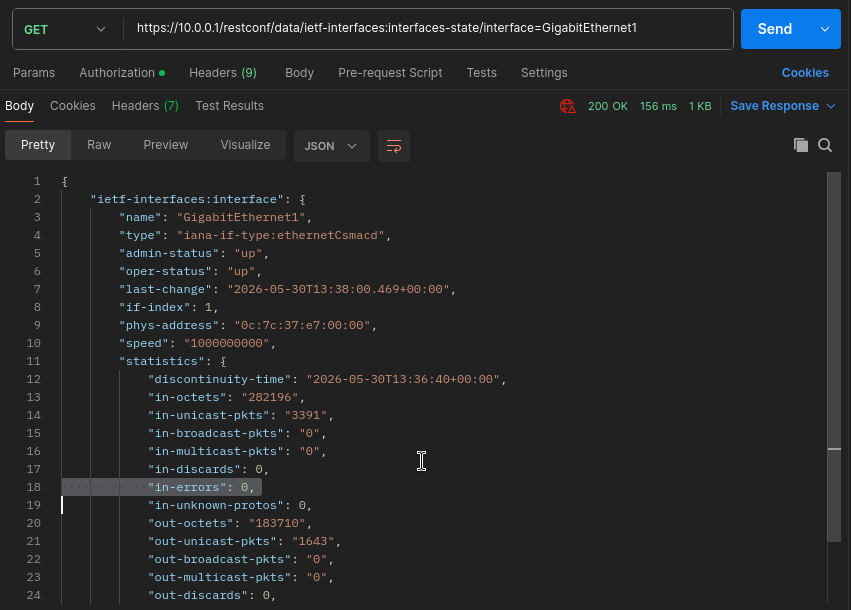Open the Pre-request Script tab
851x610 pixels.
point(390,73)
